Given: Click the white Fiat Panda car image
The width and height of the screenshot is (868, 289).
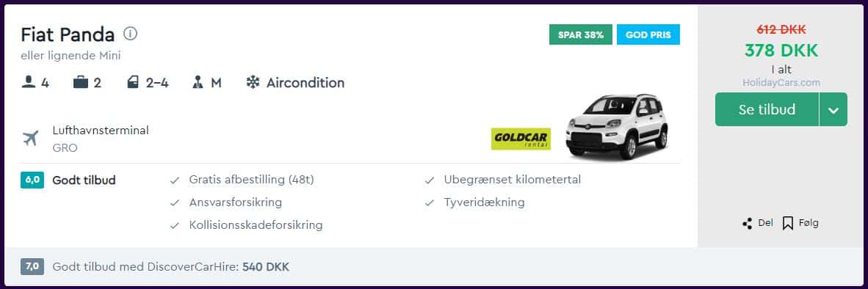Looking at the screenshot, I should click(617, 127).
